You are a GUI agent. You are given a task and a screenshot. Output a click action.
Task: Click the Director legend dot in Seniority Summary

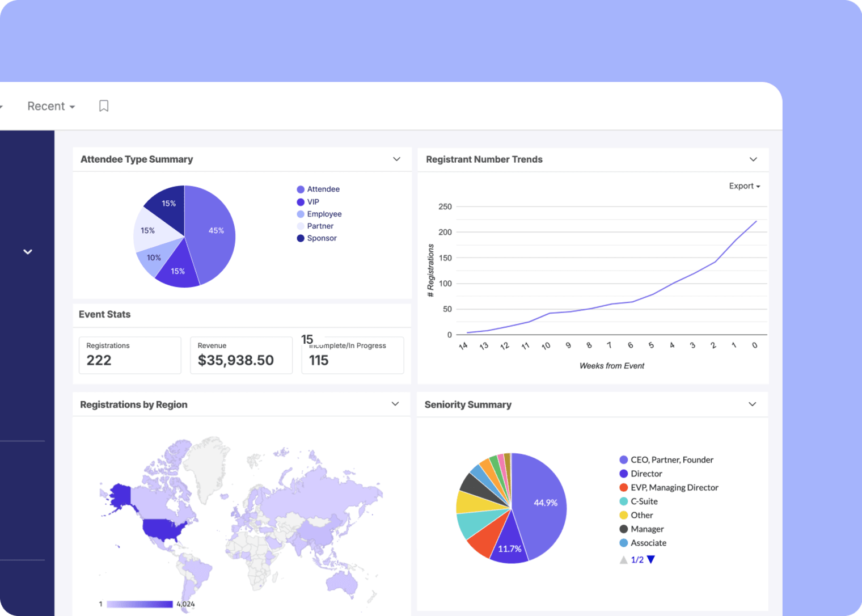[624, 473]
